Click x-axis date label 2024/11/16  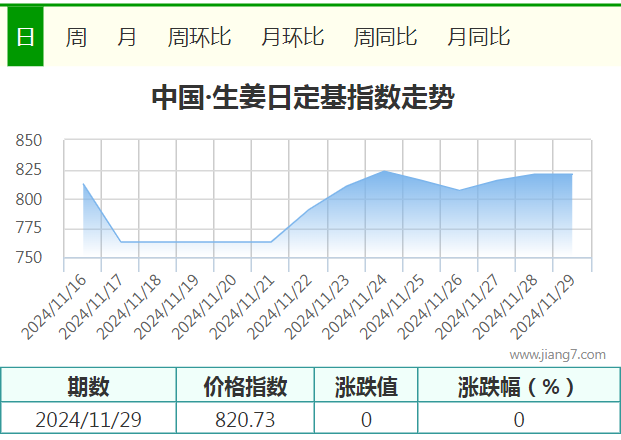[54, 307]
